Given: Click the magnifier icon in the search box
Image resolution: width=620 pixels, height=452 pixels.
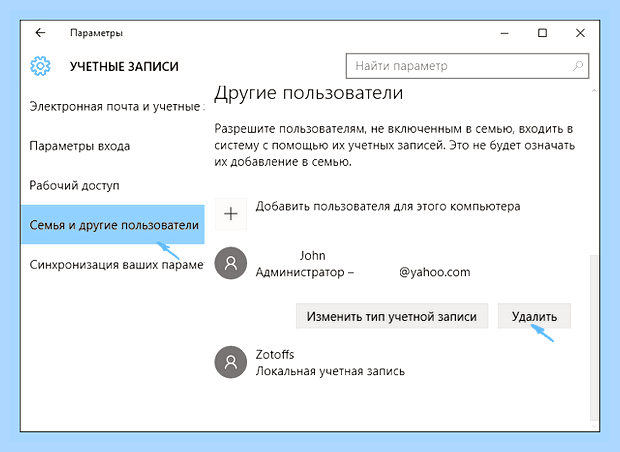Looking at the screenshot, I should pos(578,66).
